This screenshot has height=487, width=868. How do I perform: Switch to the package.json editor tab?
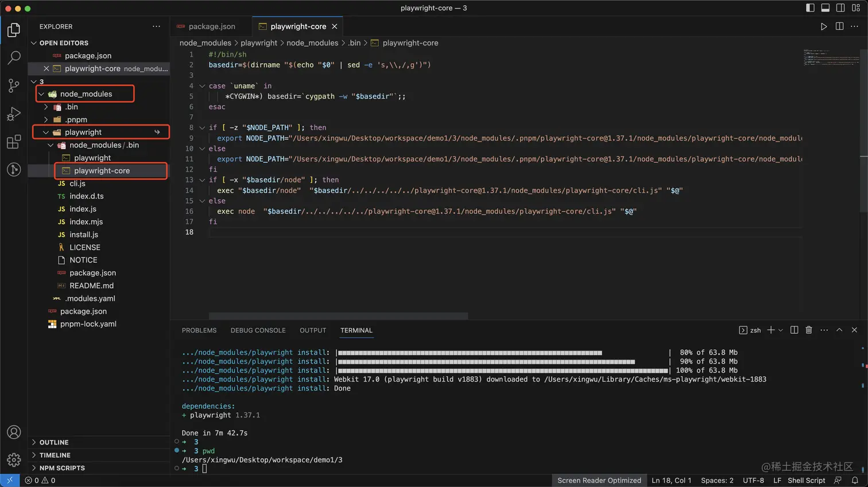coord(211,26)
